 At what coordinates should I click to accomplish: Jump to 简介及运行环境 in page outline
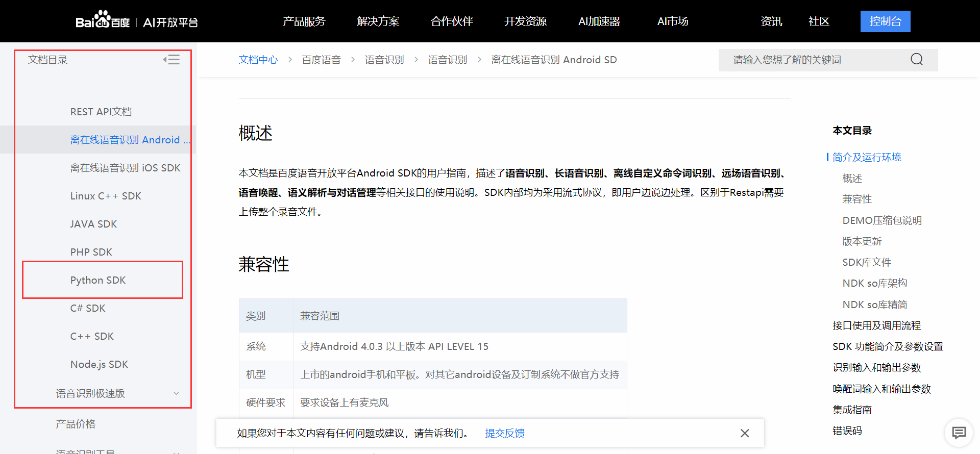click(867, 157)
